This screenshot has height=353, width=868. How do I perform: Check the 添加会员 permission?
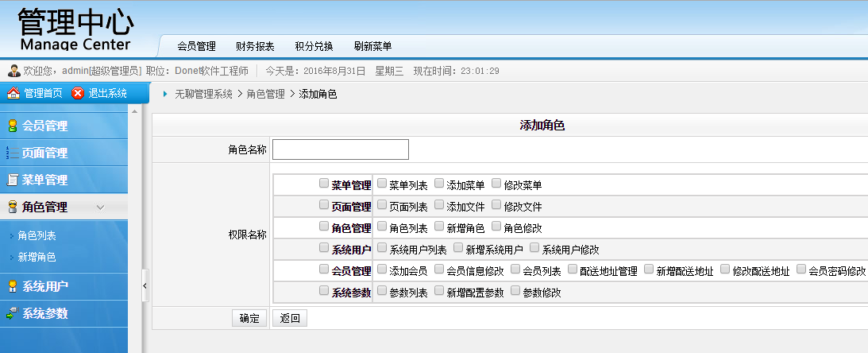(x=381, y=269)
